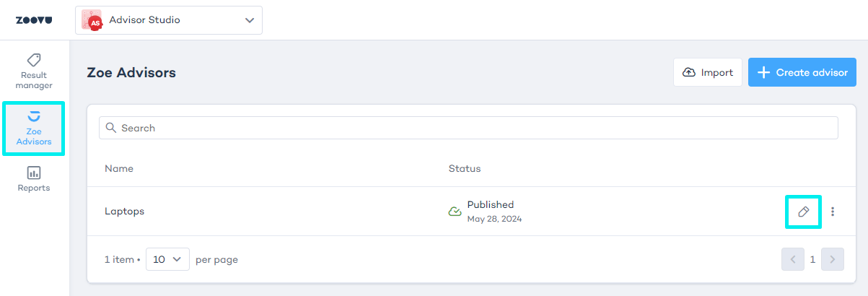Select page number 1 in the pagination
The width and height of the screenshot is (868, 296).
(x=812, y=259)
